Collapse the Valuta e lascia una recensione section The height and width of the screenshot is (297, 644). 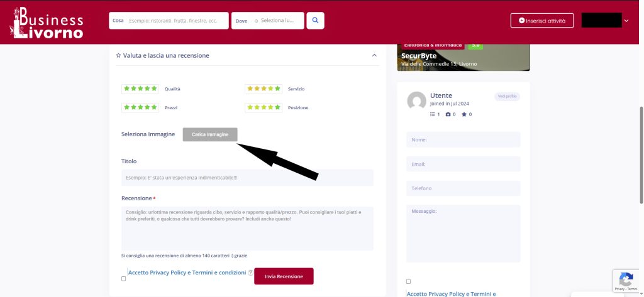[374, 55]
